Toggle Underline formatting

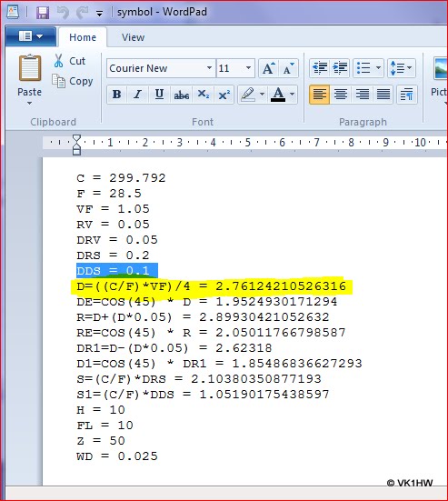[x=159, y=95]
